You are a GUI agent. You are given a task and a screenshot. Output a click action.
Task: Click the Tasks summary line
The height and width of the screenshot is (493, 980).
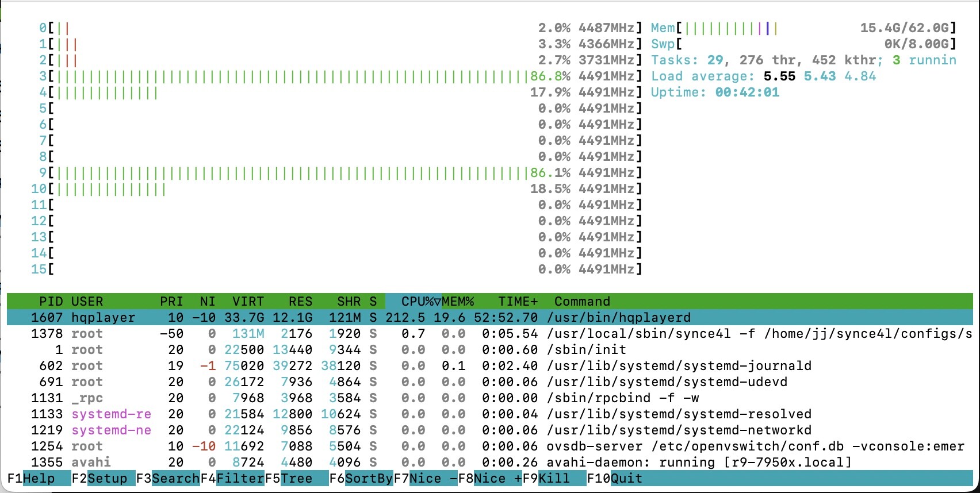804,60
